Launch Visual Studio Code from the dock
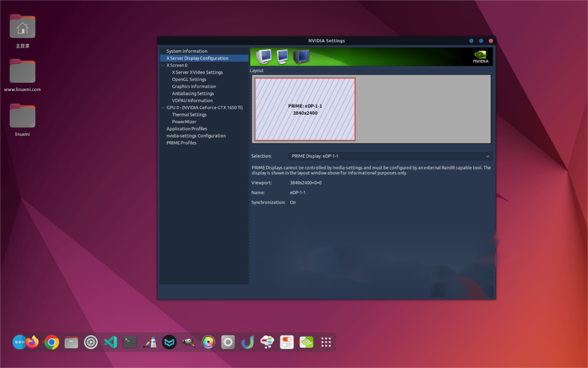The height and width of the screenshot is (368, 588). [111, 342]
